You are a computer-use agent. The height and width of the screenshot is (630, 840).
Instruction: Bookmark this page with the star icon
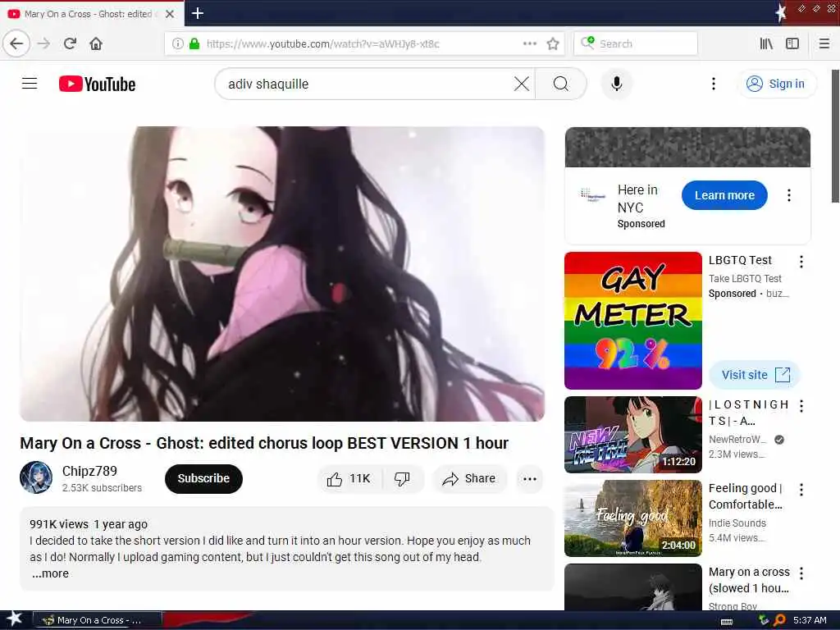[553, 43]
